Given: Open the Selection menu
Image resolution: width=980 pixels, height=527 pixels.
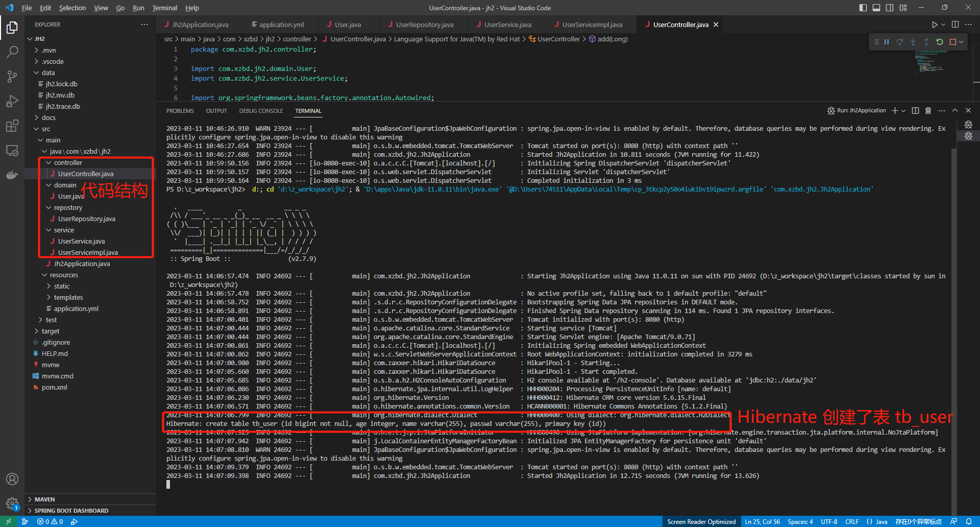Looking at the screenshot, I should (x=72, y=8).
